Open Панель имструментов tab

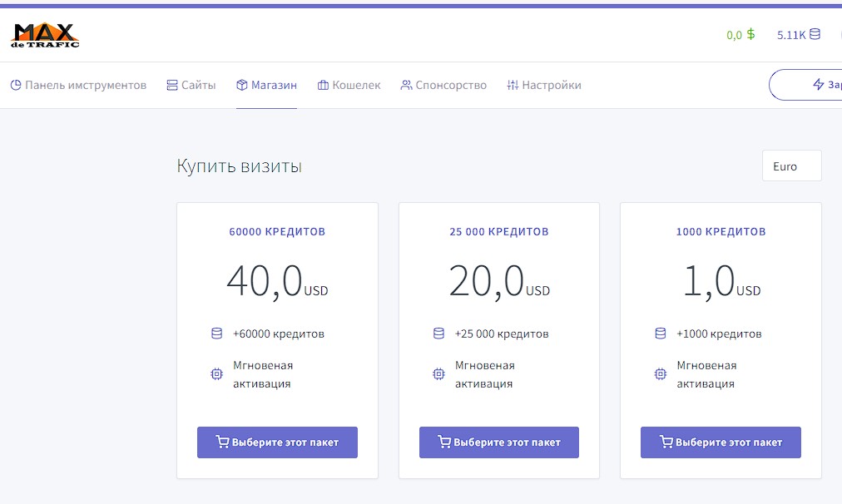tap(78, 85)
